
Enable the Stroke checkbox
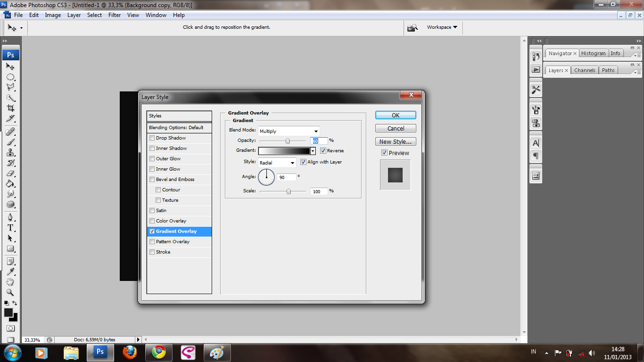click(x=152, y=252)
